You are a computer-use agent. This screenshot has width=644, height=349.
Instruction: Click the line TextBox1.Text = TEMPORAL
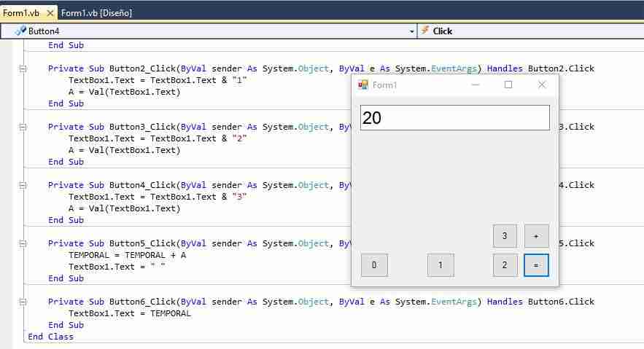pyautogui.click(x=130, y=313)
